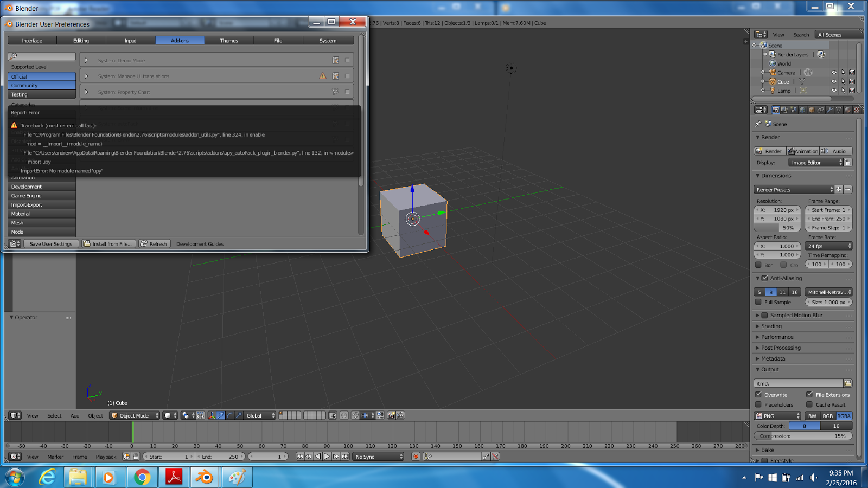868x488 pixels.
Task: Toggle the File Extensions checkbox
Action: [809, 395]
